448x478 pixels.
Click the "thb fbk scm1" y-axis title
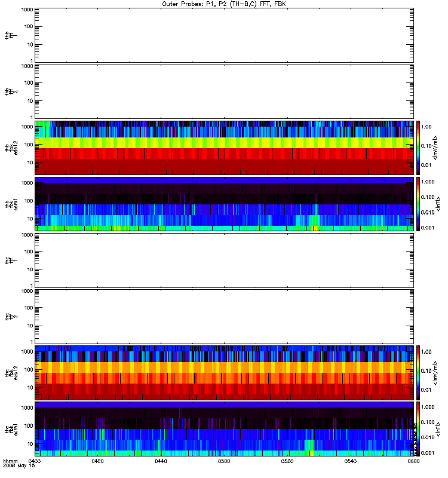coord(11,204)
